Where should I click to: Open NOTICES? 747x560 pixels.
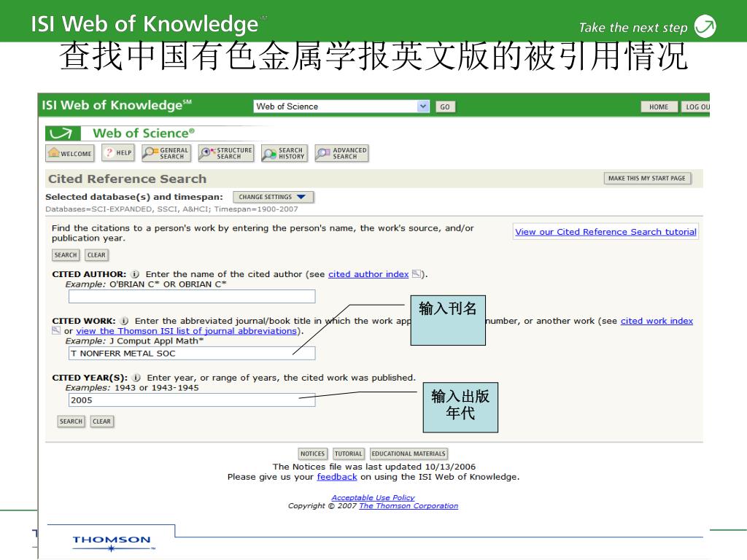click(312, 454)
